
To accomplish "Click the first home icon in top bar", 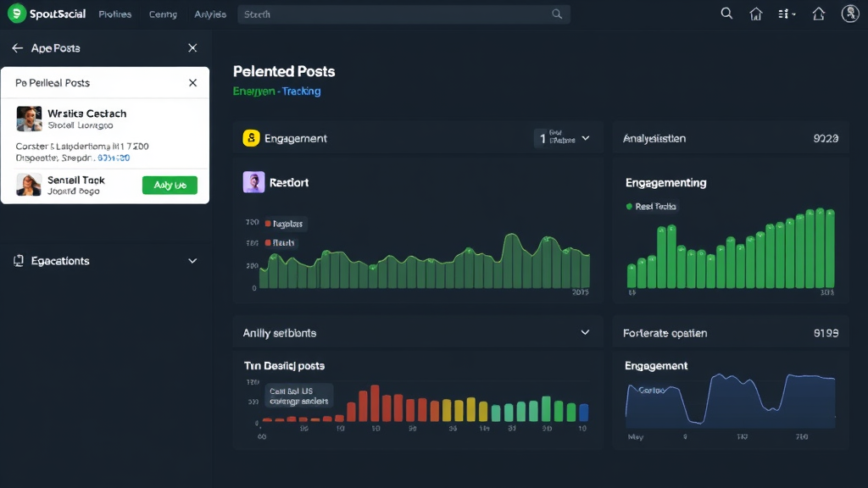I will pos(756,14).
